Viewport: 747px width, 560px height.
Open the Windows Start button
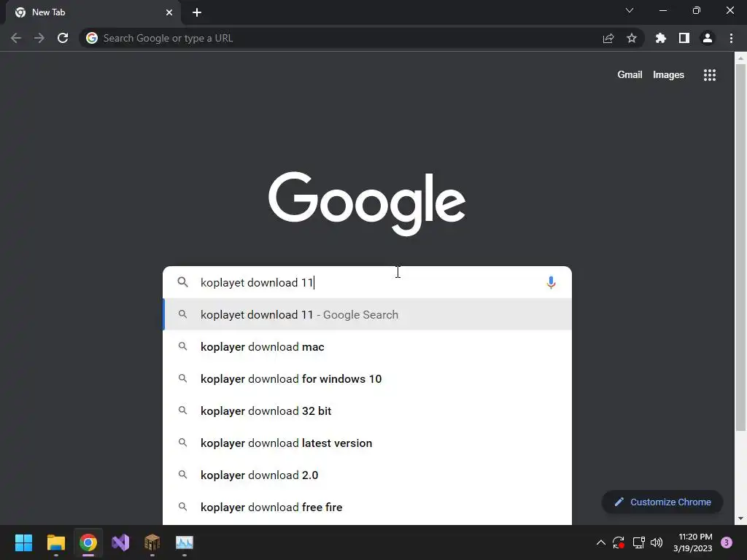23,542
